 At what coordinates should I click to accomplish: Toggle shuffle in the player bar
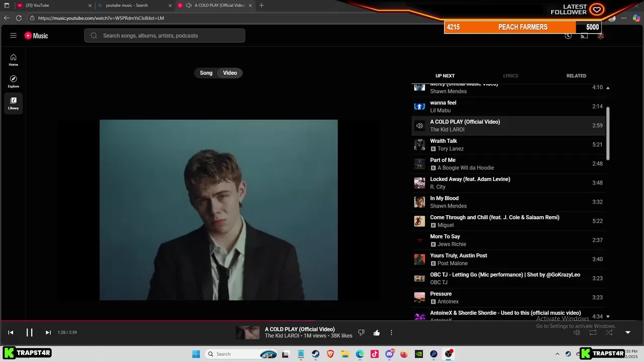pos(609,332)
